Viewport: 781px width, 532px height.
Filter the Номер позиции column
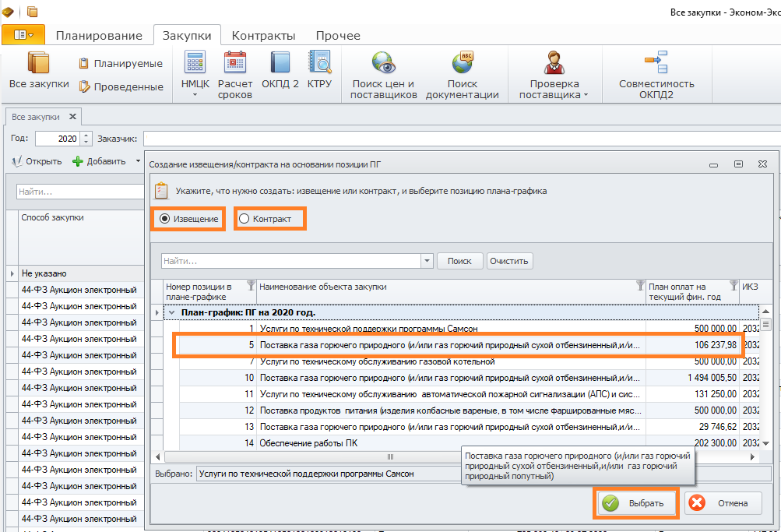pos(251,285)
